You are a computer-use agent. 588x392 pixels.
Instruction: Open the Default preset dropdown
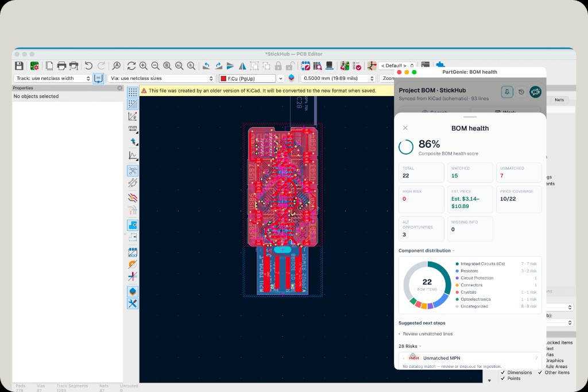(x=397, y=66)
